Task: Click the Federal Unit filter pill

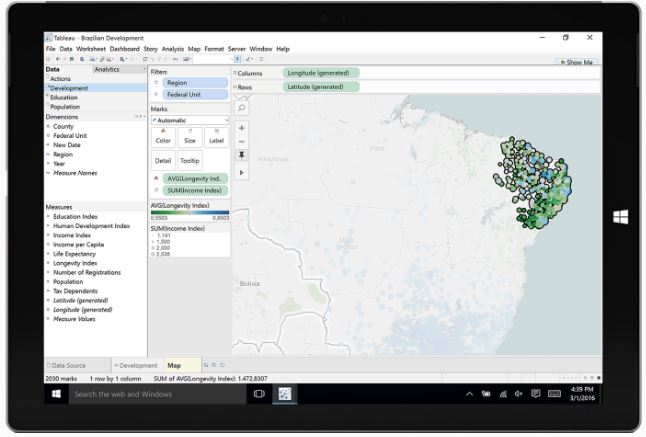Action: click(x=195, y=95)
